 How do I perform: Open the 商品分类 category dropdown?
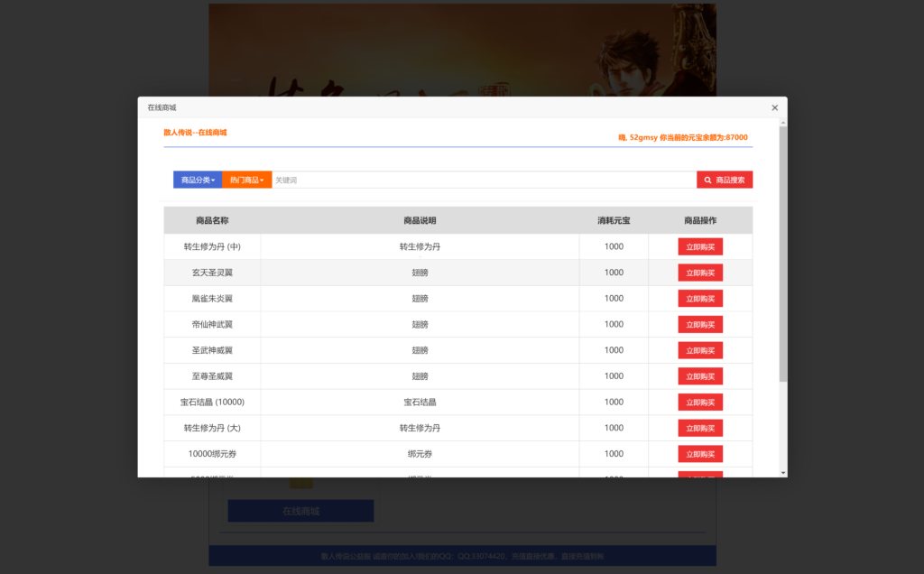click(x=198, y=180)
